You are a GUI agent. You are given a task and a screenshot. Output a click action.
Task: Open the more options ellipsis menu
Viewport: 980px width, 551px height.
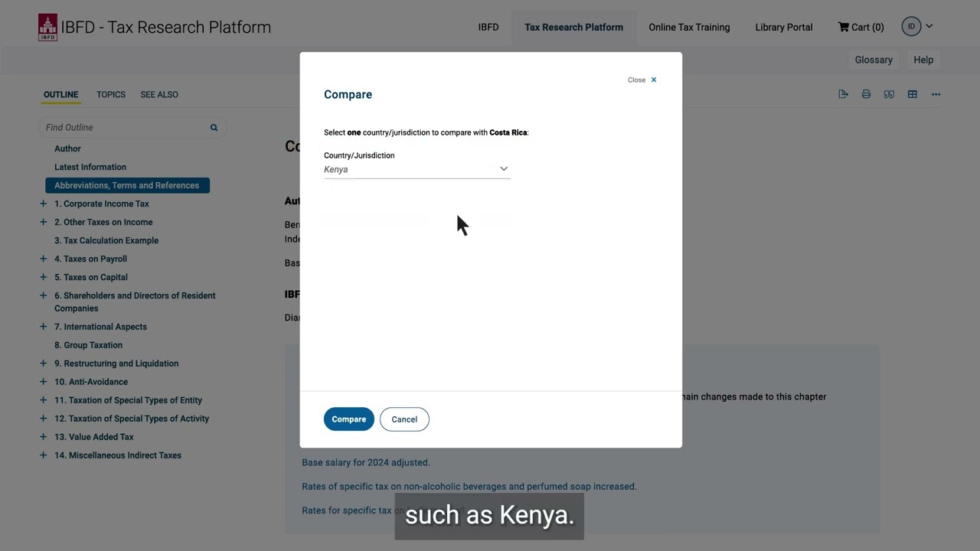936,94
